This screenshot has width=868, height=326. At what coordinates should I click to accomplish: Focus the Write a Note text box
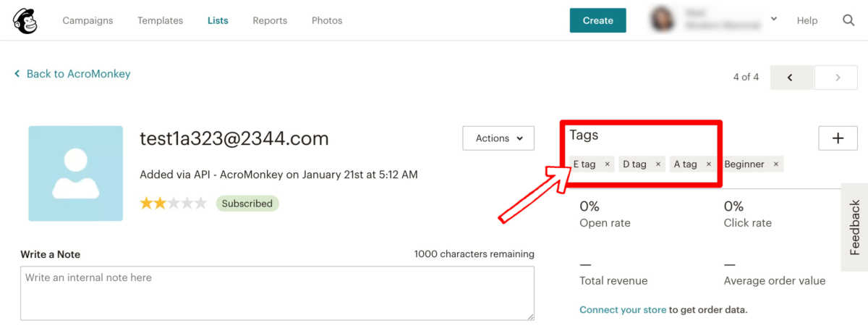click(277, 293)
